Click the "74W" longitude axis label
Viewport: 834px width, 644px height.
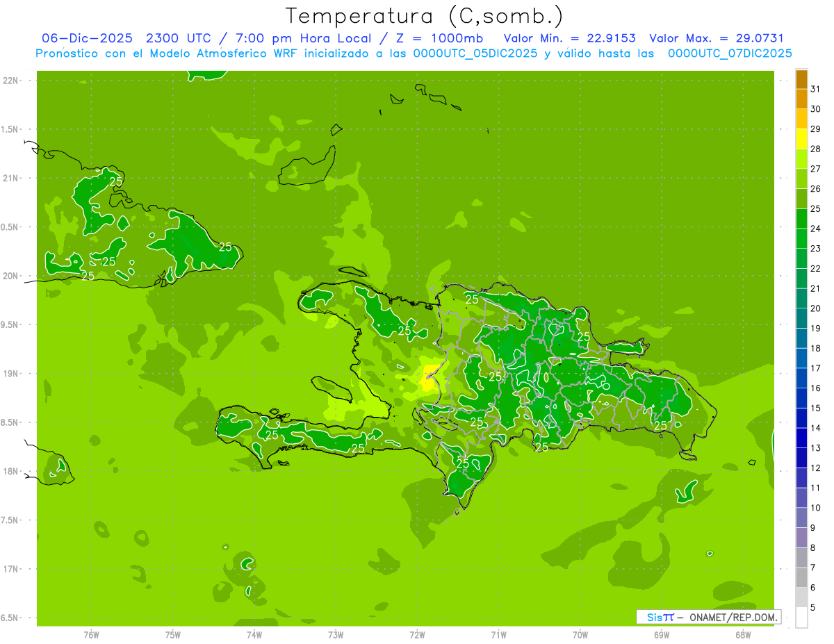point(254,635)
